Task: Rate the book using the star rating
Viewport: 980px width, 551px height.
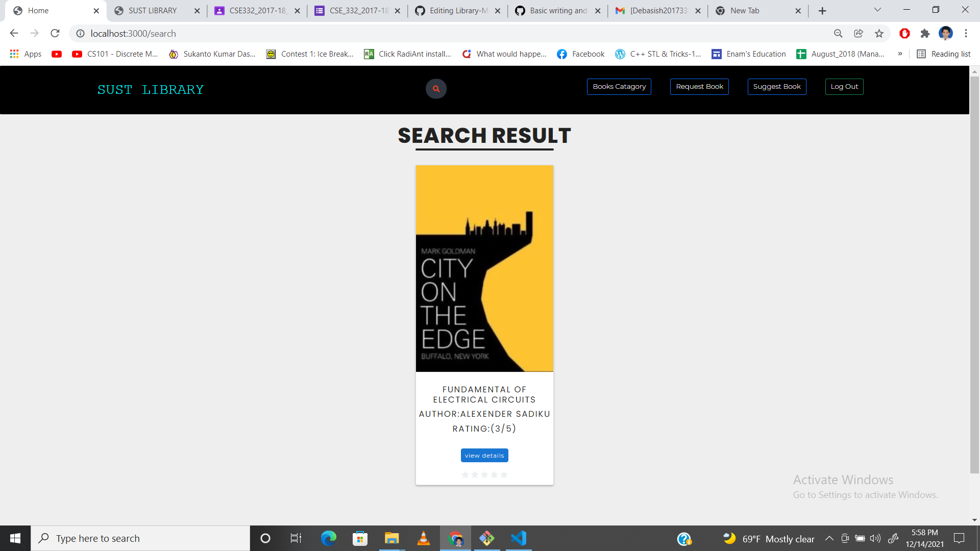Action: coord(484,474)
